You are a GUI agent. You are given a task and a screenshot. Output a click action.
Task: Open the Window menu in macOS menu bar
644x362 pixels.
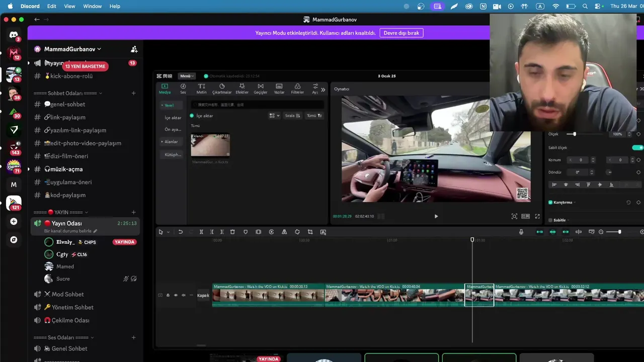tap(92, 6)
